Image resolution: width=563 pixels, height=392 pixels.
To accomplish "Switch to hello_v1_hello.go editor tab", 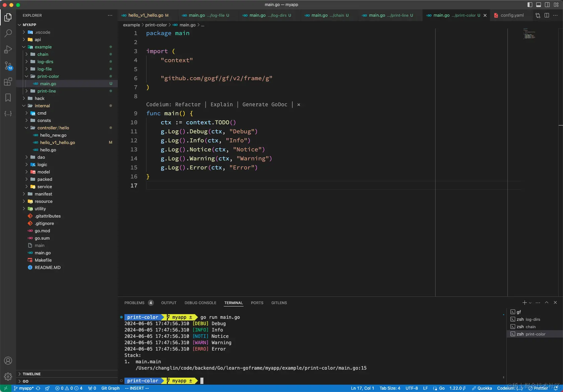I will point(148,15).
